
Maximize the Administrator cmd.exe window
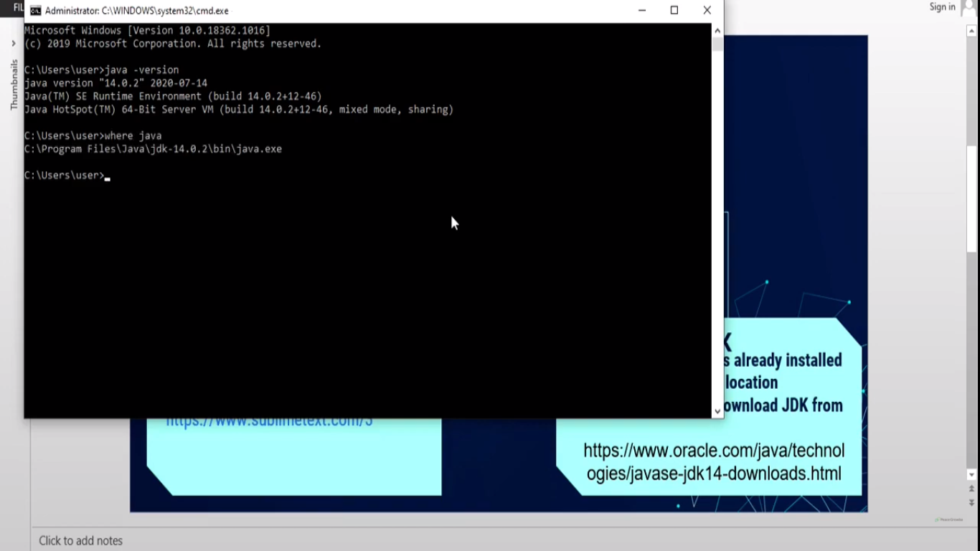click(x=673, y=10)
